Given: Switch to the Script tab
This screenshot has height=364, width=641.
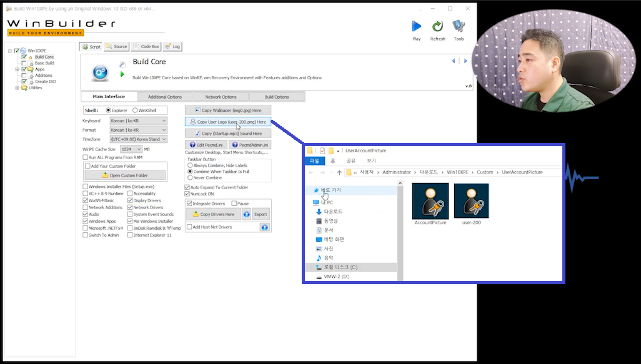Looking at the screenshot, I should click(91, 47).
